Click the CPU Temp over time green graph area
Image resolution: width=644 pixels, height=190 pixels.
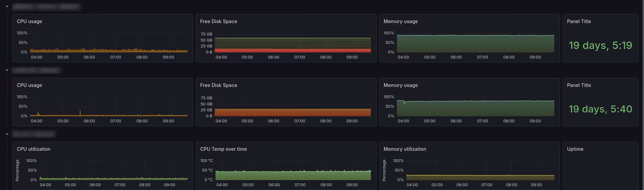pyautogui.click(x=293, y=176)
